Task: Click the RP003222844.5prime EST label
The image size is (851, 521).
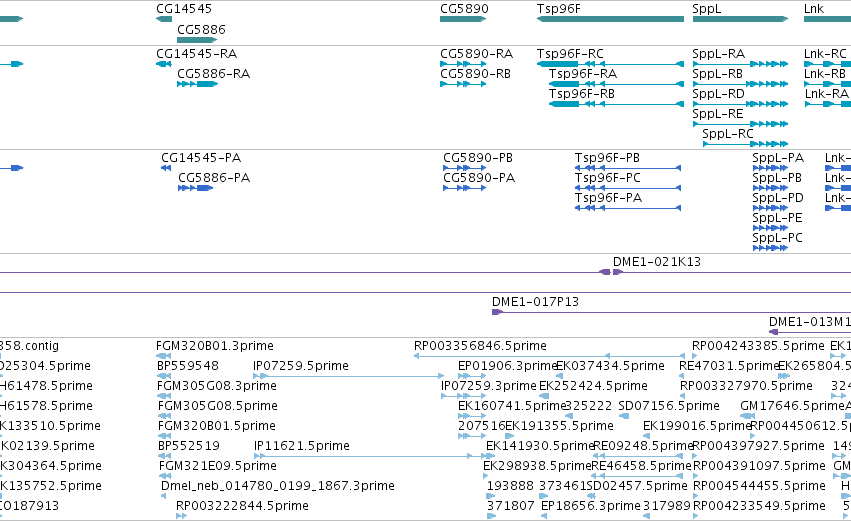Action: (242, 506)
